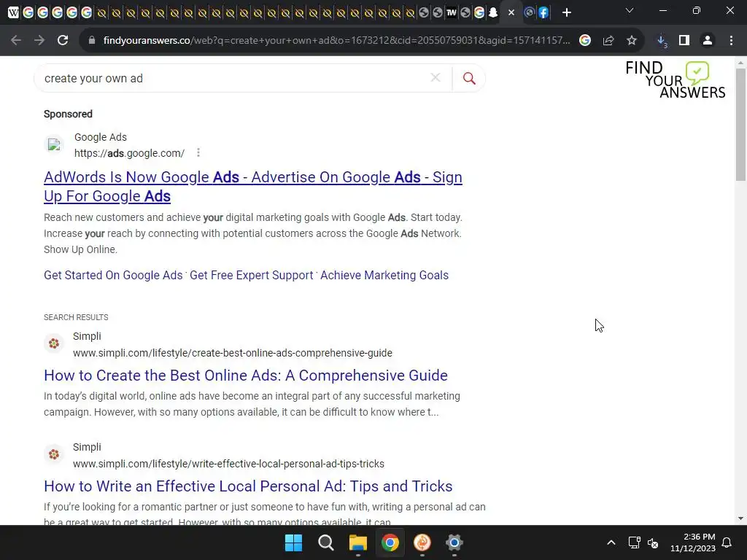Viewport: 747px width, 560px height.
Task: Open the Wikipedia browser tab
Action: pos(13,13)
